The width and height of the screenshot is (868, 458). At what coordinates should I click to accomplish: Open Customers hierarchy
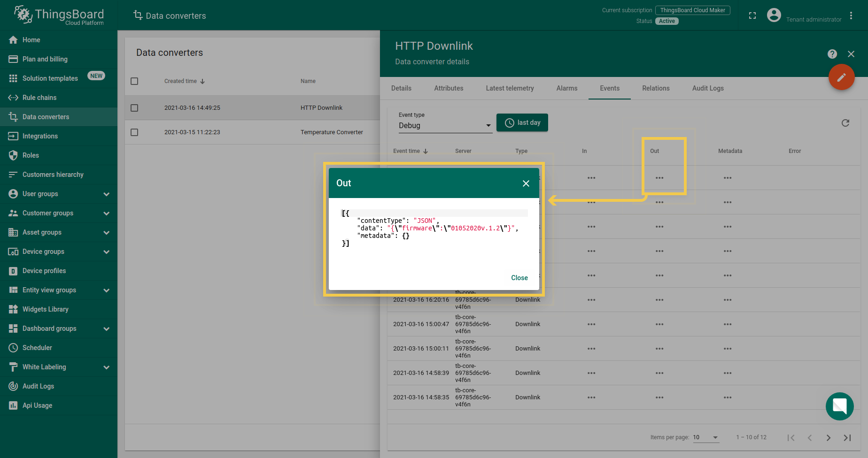pos(58,175)
